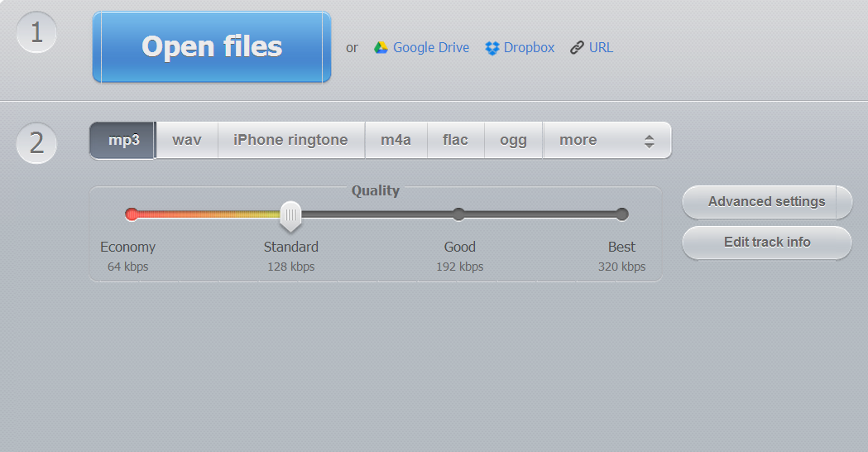868x452 pixels.
Task: Select the mp3 format tab
Action: pyautogui.click(x=123, y=140)
